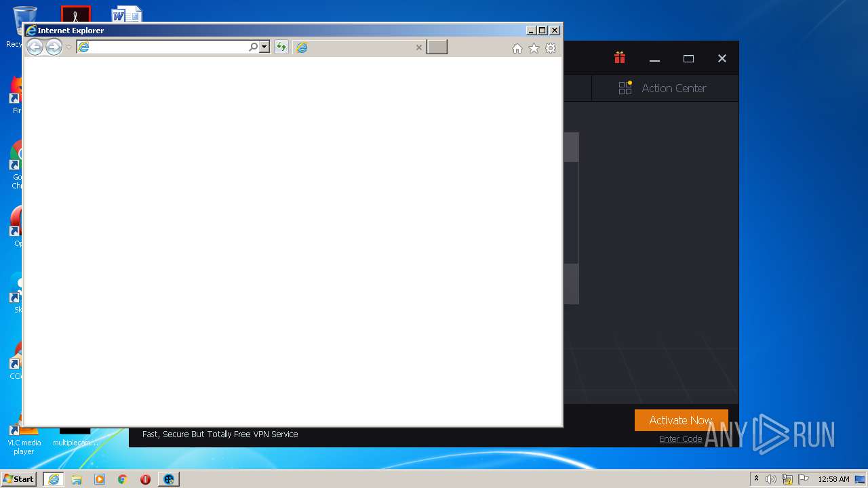The width and height of the screenshot is (868, 488).
Task: Click the Enter Code link
Action: click(680, 439)
